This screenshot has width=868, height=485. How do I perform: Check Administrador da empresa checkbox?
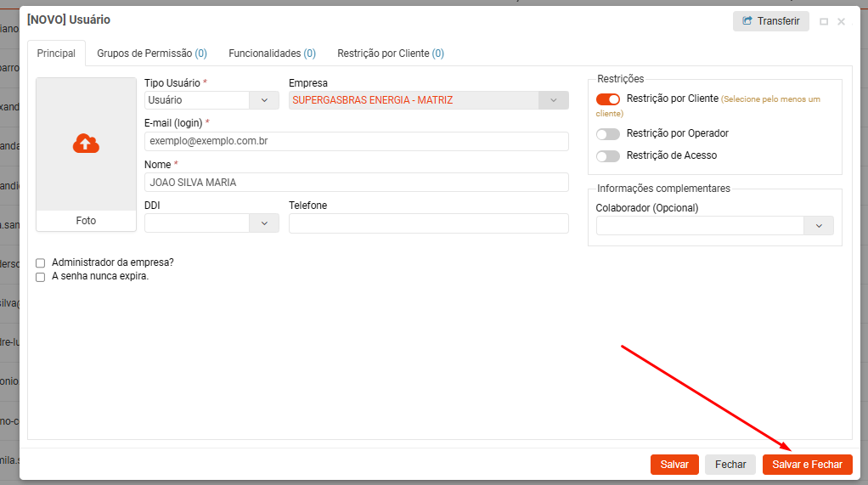pos(41,263)
